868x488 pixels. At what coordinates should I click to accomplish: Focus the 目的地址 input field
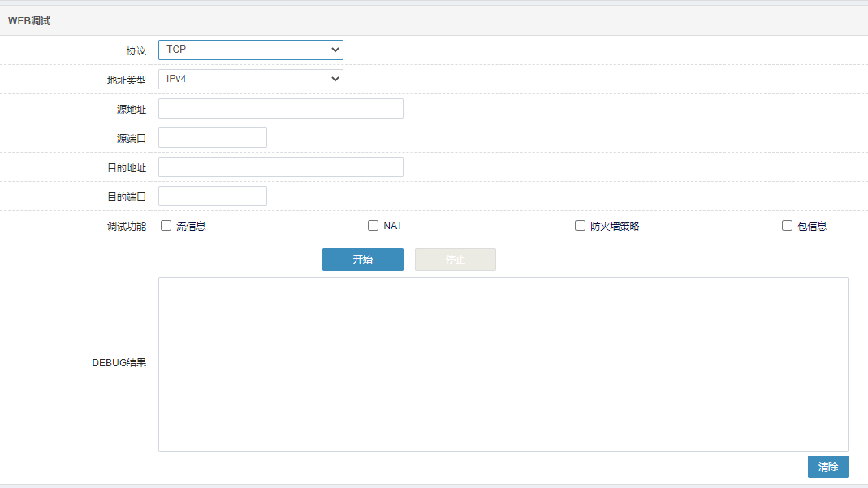281,167
